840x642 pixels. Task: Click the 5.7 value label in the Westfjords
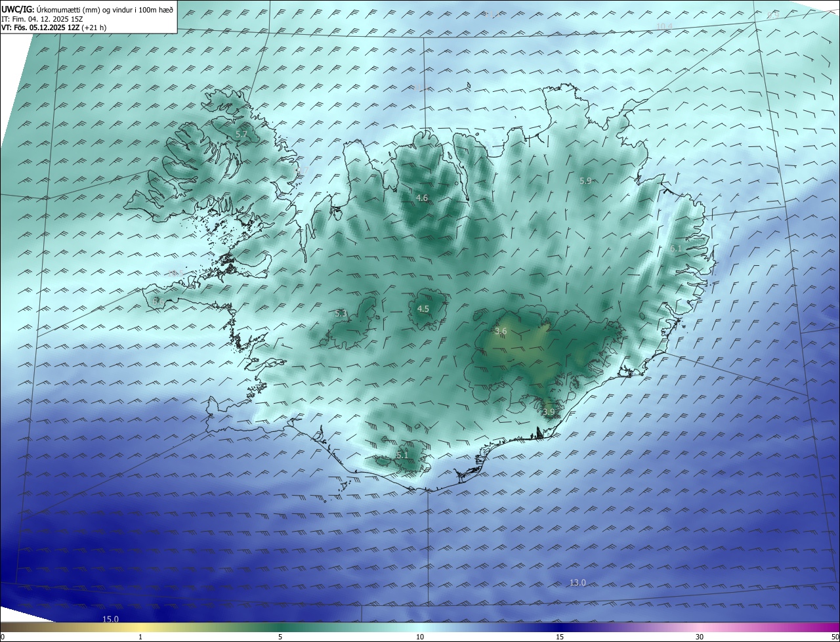[241, 134]
